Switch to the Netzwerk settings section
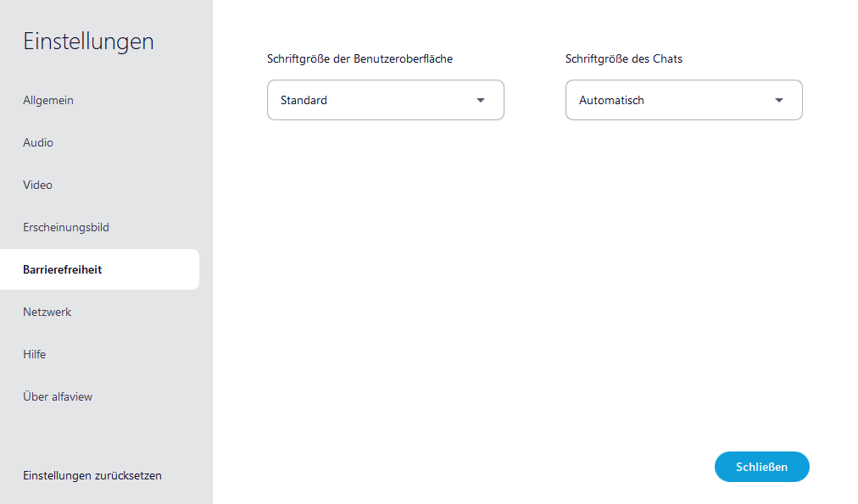Screen dimensions: 858x504 click(x=47, y=312)
